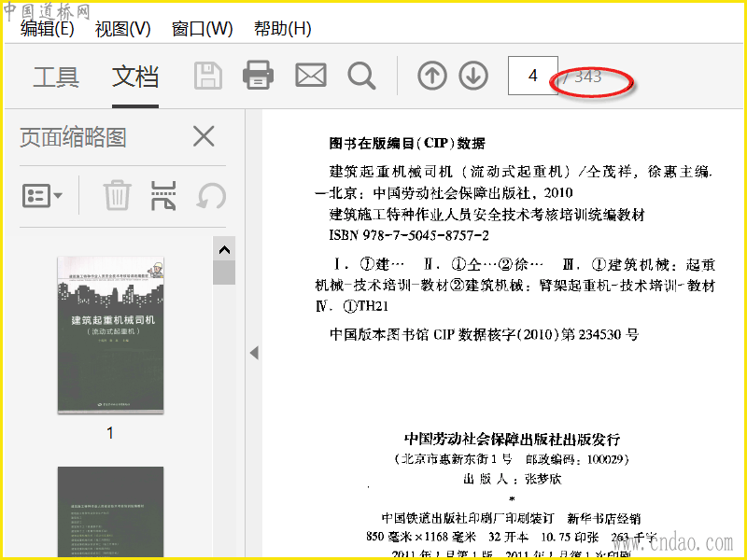Image resolution: width=747 pixels, height=560 pixels.
Task: Click the 页面缩略图 panel title
Action: tap(73, 137)
